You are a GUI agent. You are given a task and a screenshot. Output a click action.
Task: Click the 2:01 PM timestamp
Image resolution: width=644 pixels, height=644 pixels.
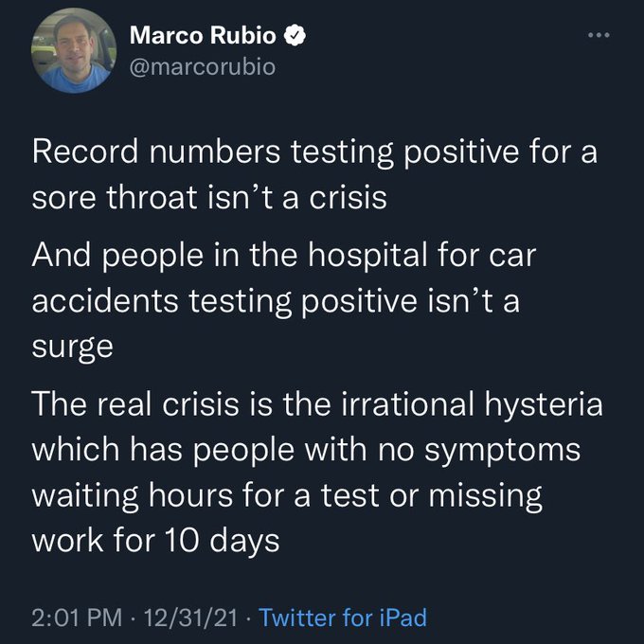click(74, 618)
